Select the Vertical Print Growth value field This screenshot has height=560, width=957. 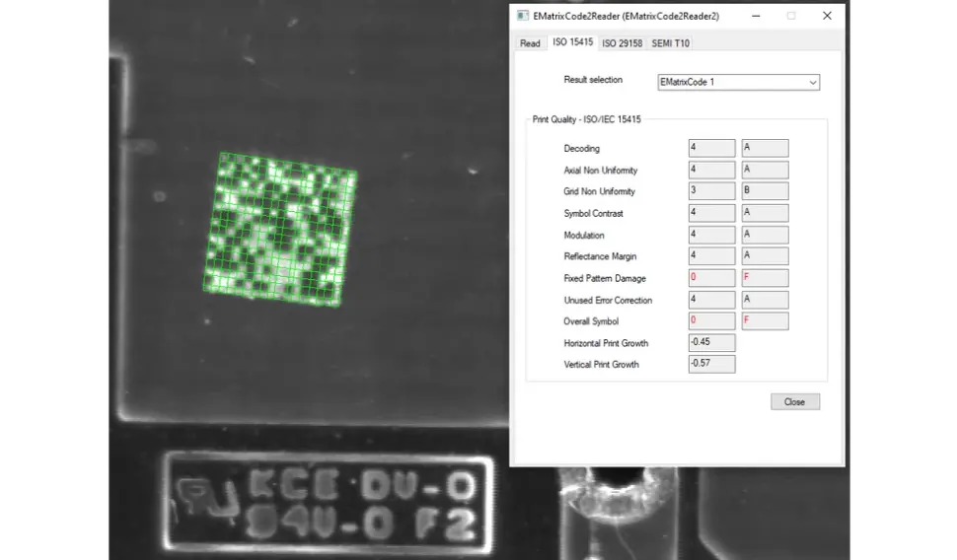tap(711, 365)
